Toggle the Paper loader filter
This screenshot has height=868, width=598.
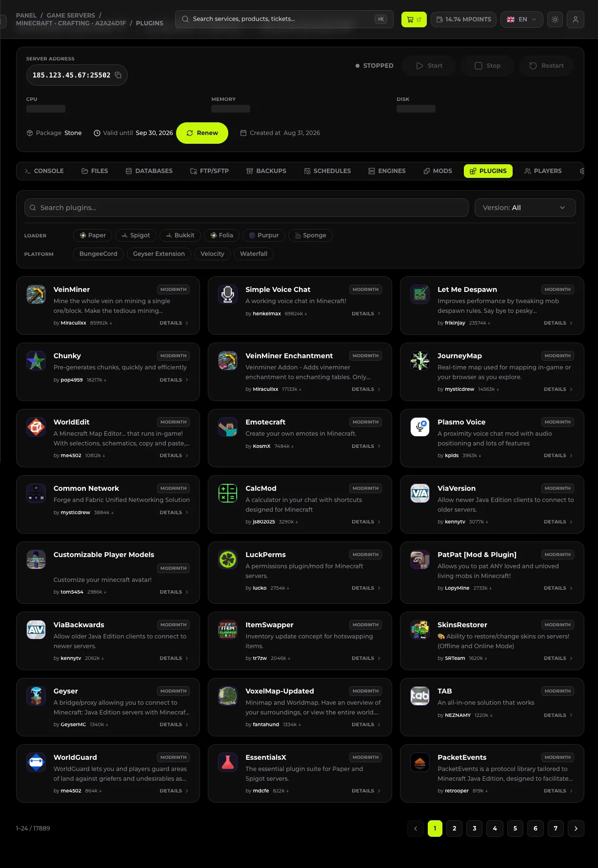pyautogui.click(x=93, y=235)
